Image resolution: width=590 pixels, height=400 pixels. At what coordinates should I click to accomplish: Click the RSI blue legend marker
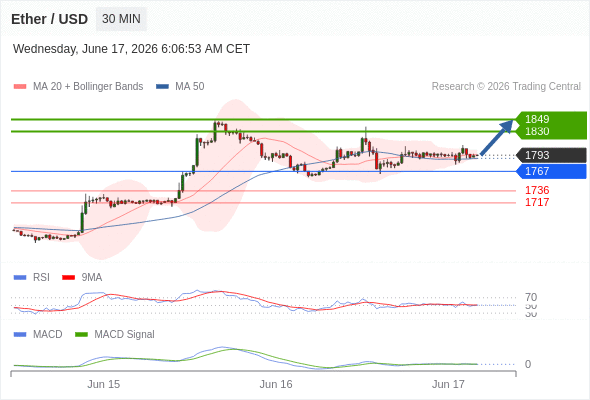tap(20, 278)
